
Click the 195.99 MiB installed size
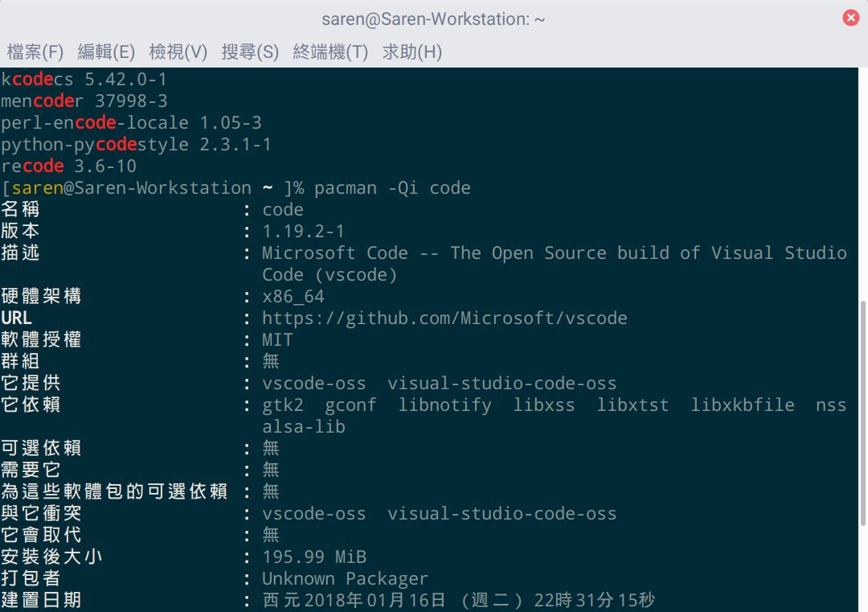point(314,557)
